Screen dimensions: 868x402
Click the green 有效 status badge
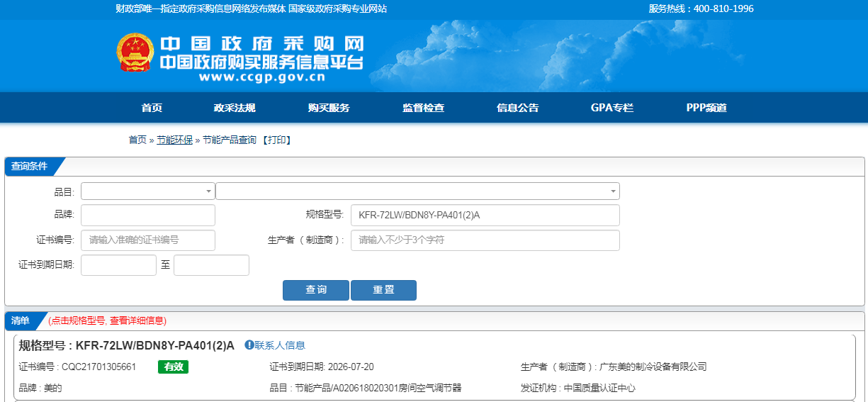pos(174,367)
